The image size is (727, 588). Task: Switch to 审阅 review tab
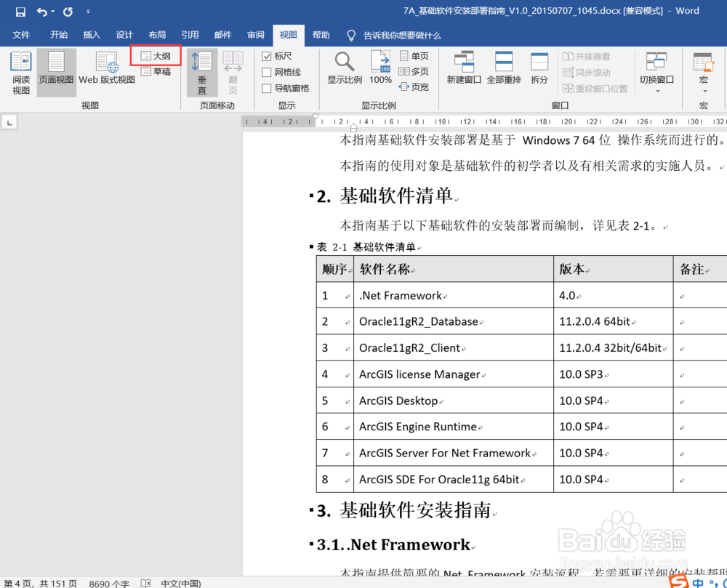pos(256,35)
